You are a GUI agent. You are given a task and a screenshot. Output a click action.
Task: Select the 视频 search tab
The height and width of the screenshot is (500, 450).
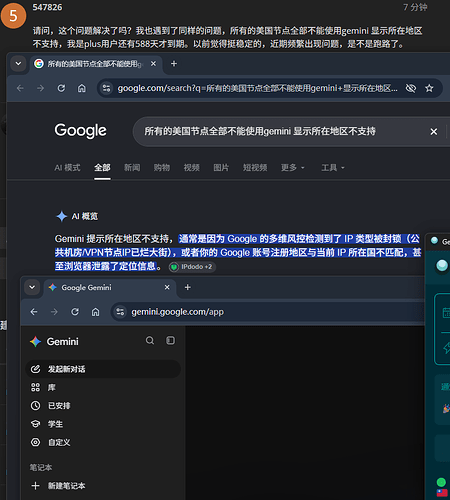(x=192, y=168)
